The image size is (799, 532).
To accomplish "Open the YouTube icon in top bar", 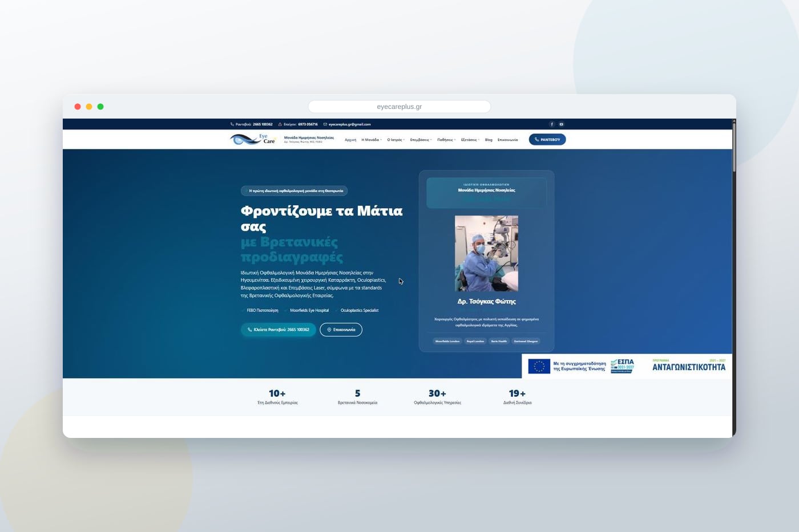I will pyautogui.click(x=562, y=124).
